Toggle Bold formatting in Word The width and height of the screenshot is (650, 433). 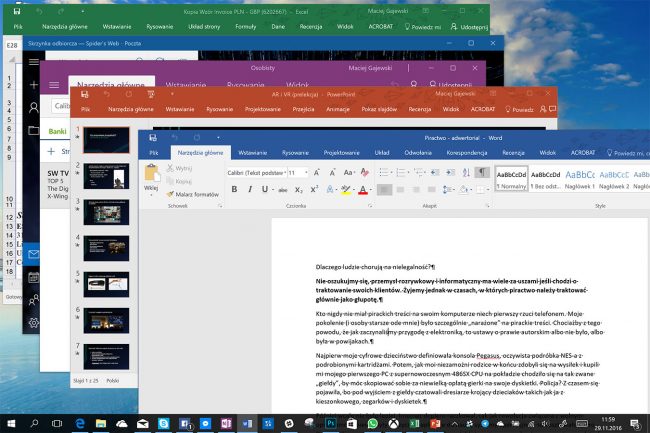point(234,189)
